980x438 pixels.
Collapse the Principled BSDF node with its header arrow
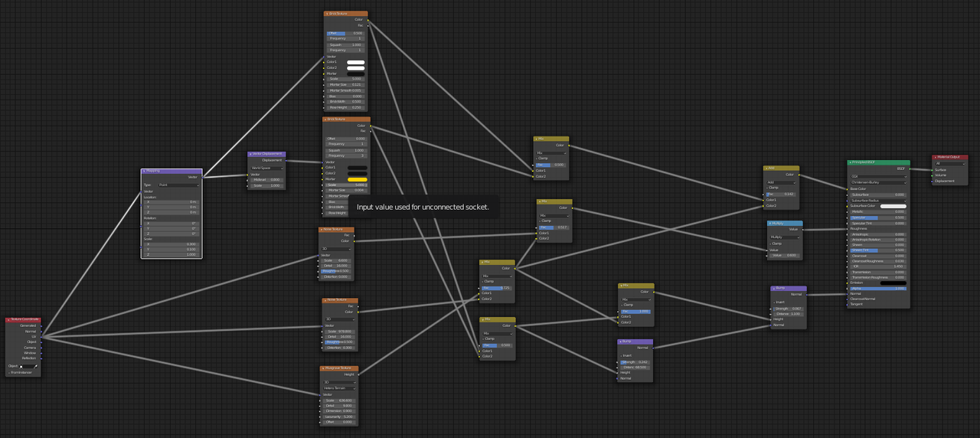[x=850, y=162]
